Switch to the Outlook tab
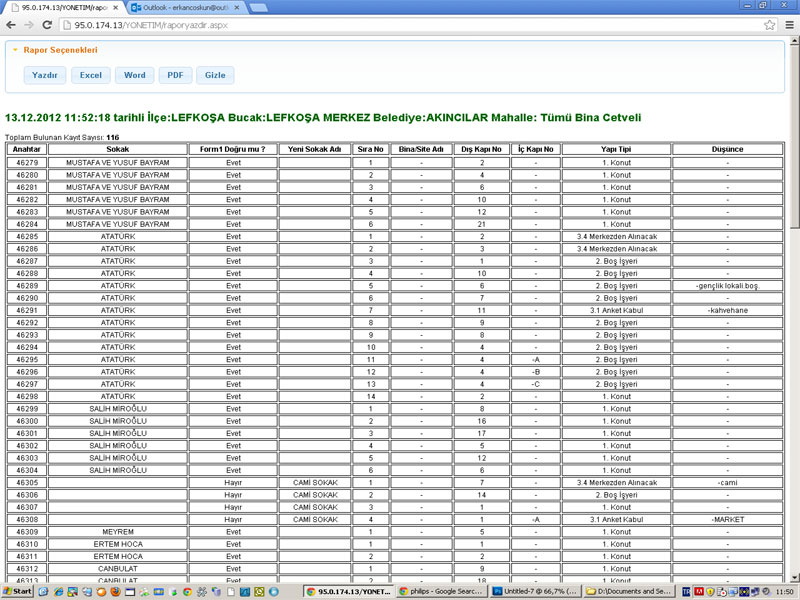The height and width of the screenshot is (600, 800). (185, 8)
